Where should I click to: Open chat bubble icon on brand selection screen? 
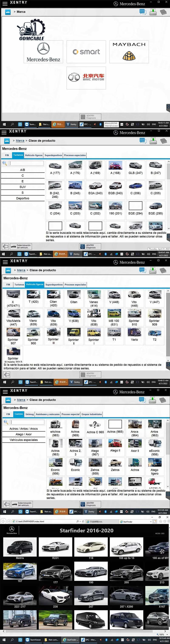click(143, 12)
